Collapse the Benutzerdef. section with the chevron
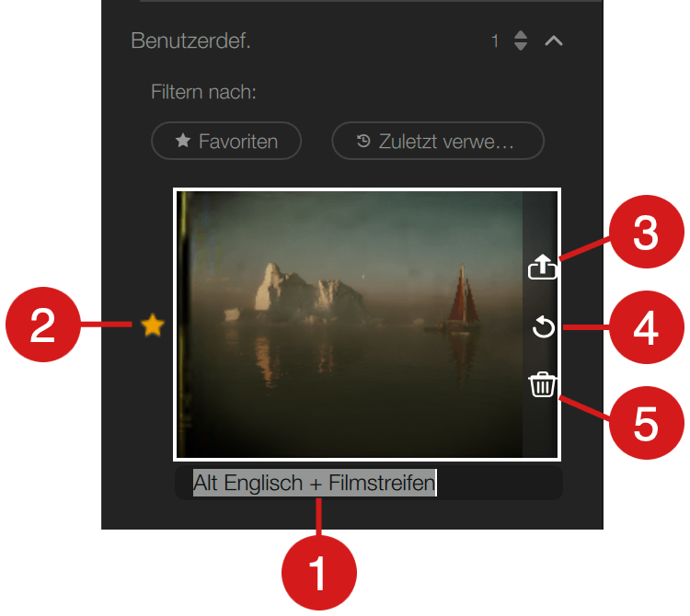 click(x=554, y=40)
